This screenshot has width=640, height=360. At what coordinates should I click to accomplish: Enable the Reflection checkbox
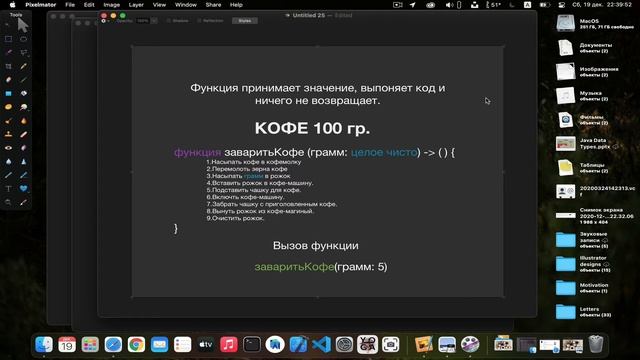click(x=199, y=21)
